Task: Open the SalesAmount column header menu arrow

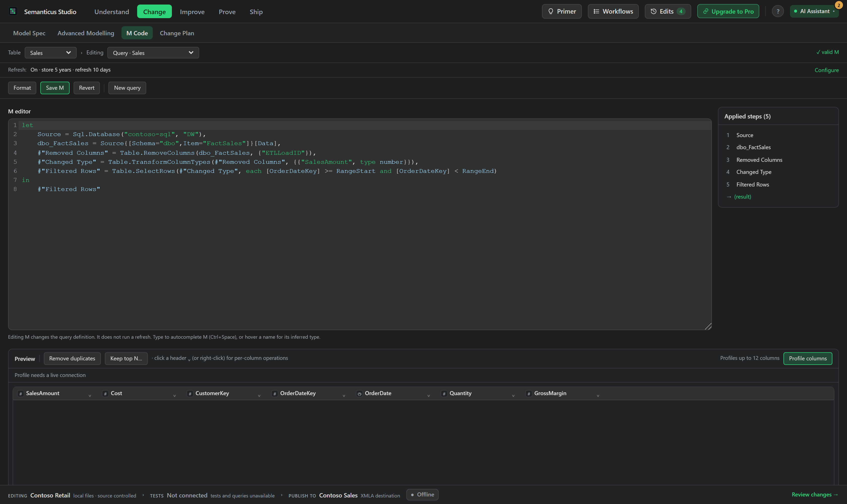Action: coord(90,396)
